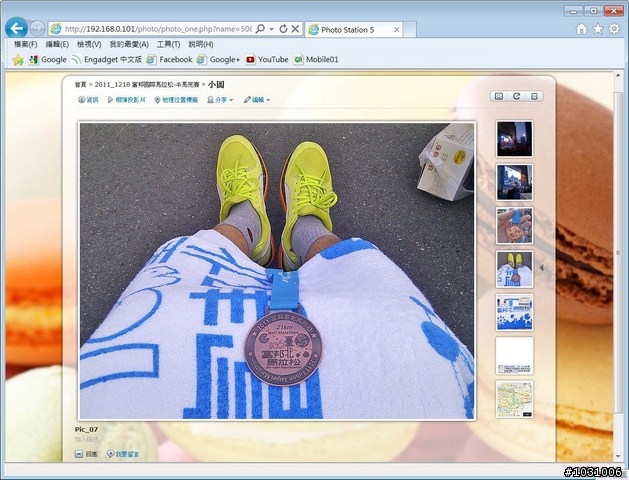Click the scrollbar down arrow
The height and width of the screenshot is (480, 629).
click(618, 457)
